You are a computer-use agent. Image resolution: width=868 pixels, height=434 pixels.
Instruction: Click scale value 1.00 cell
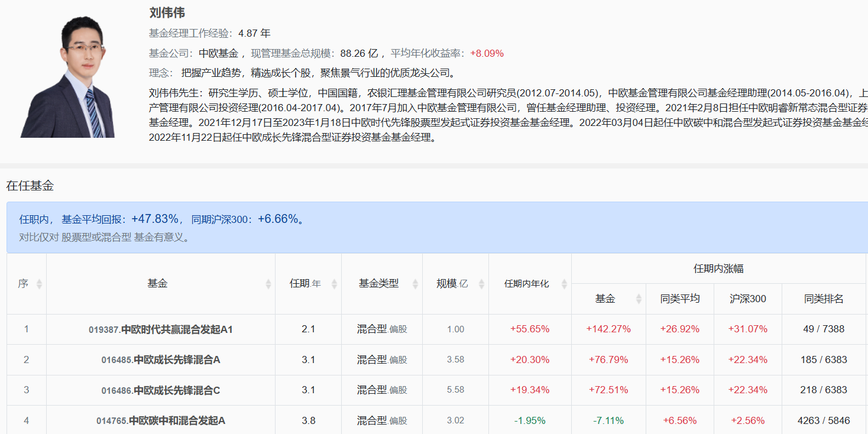tap(455, 329)
